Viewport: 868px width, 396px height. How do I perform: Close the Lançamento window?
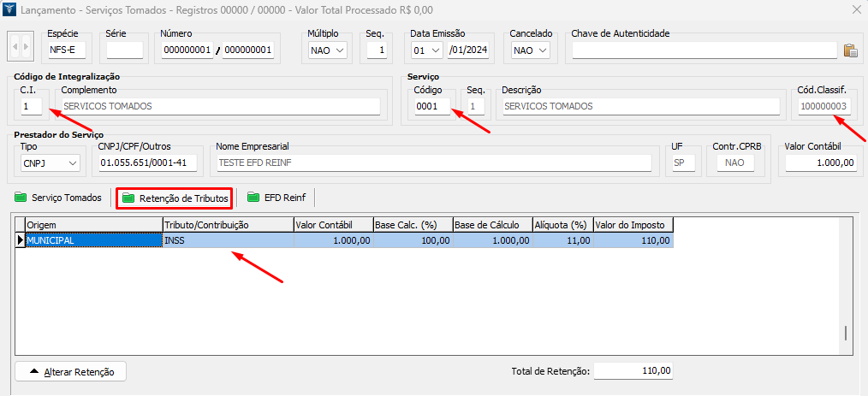(856, 9)
